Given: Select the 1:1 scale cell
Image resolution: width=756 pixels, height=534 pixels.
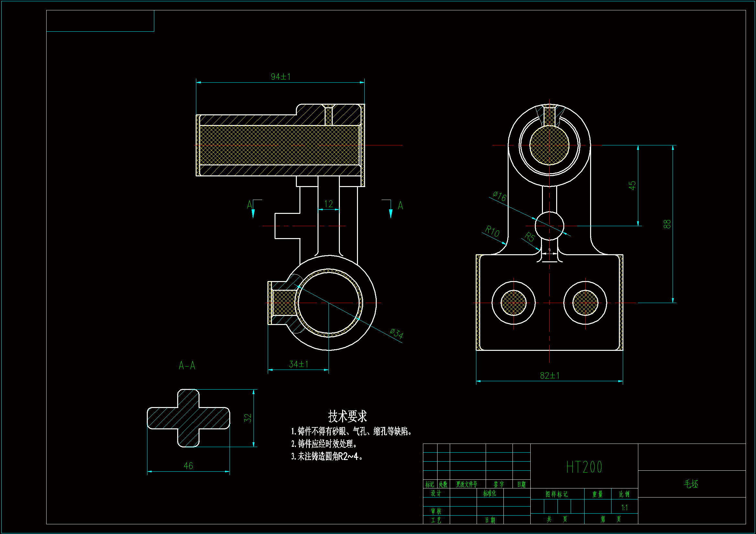Looking at the screenshot, I should 624,508.
